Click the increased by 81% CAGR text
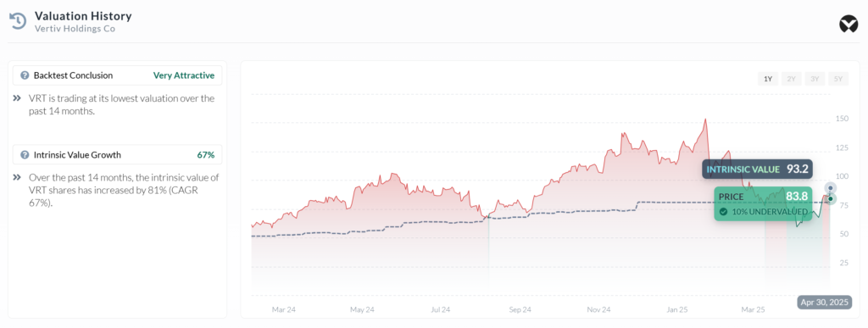The image size is (868, 328). coord(124,190)
